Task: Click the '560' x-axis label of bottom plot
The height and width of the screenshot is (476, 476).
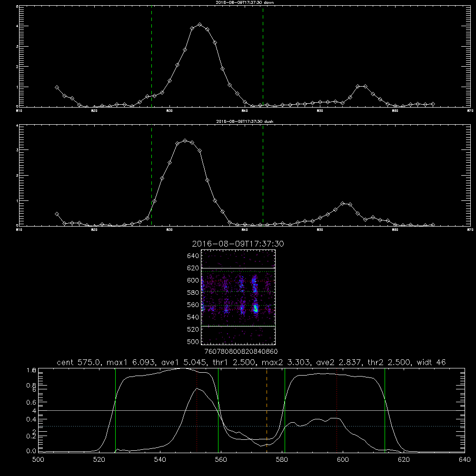Action: (221, 460)
